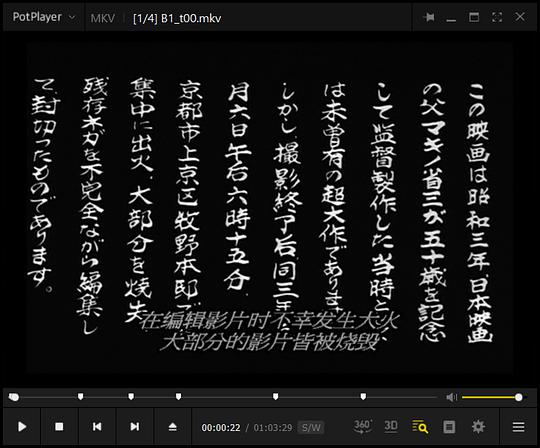
Task: Go to the previous file button
Action: pos(97,427)
